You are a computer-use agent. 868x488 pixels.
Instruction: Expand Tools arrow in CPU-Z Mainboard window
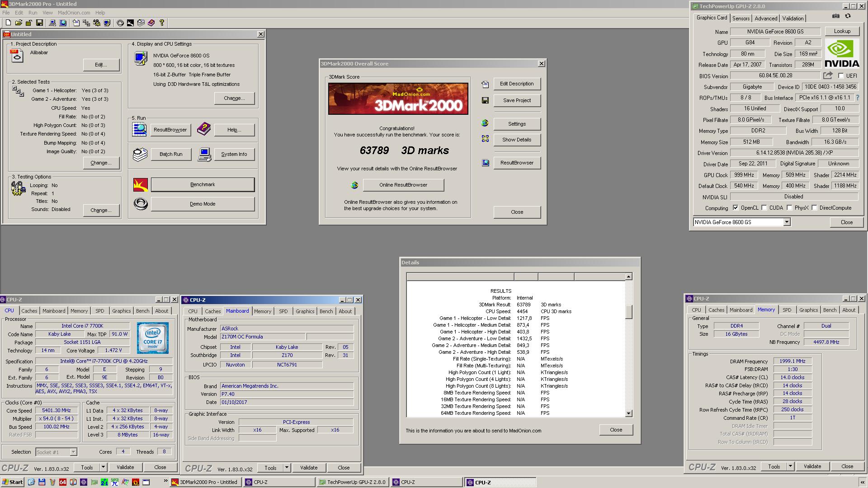coord(287,468)
